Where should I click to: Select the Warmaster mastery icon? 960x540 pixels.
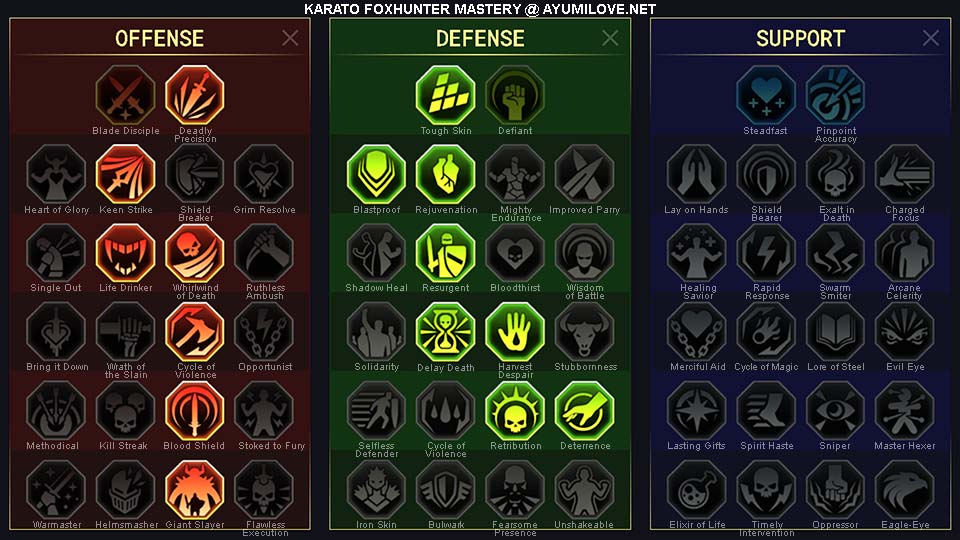(x=56, y=490)
